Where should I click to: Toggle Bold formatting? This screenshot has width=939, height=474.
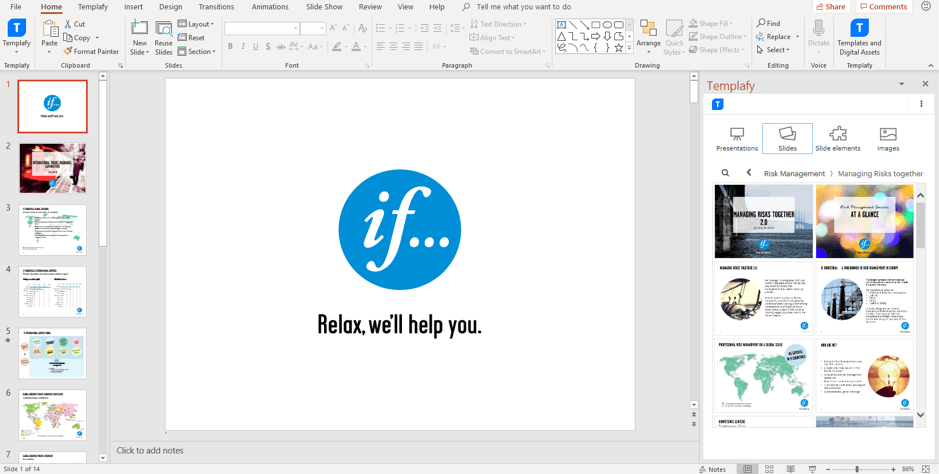pos(230,47)
